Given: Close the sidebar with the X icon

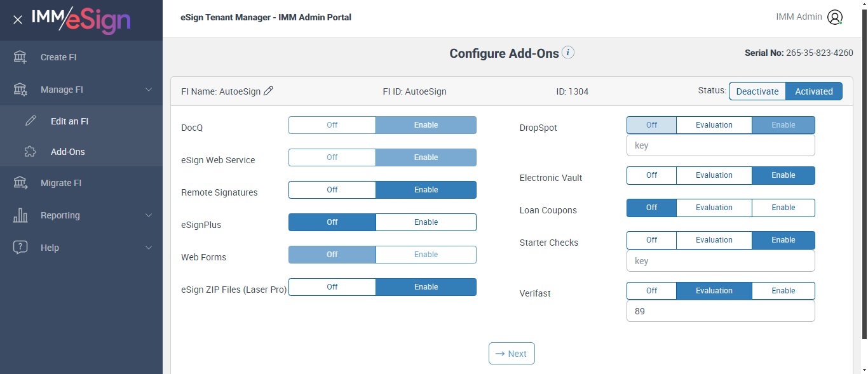Looking at the screenshot, I should (x=18, y=20).
